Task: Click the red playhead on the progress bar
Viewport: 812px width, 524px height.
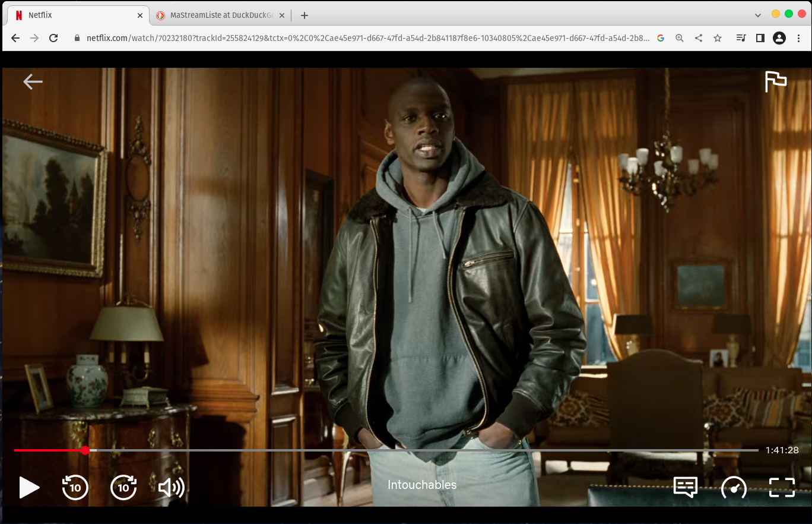Action: pos(86,450)
